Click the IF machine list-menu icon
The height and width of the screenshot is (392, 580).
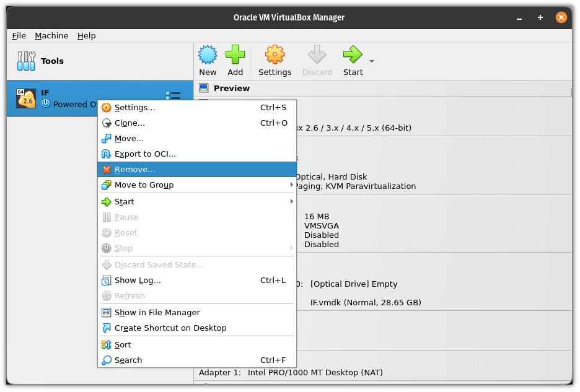point(173,95)
